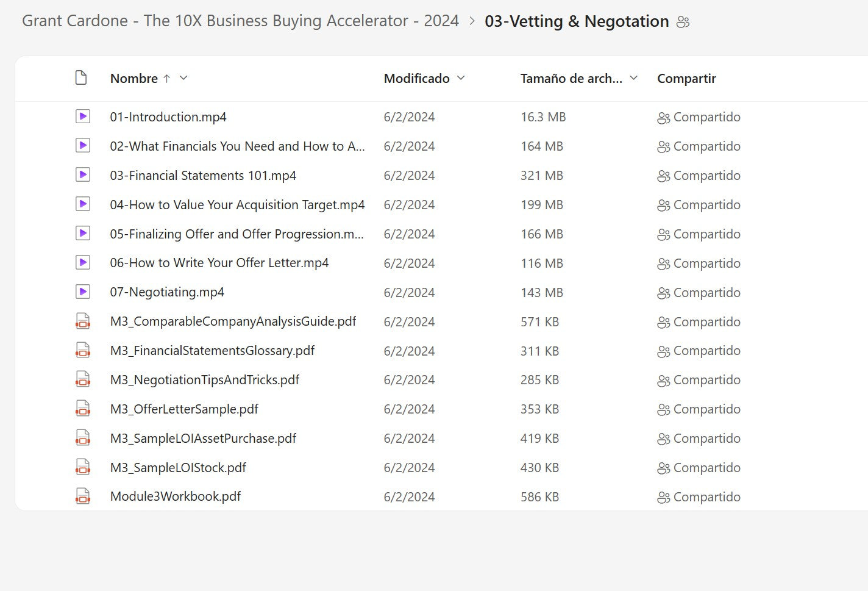
Task: Go to Grant Cardone parent folder breadcrumb
Action: click(x=240, y=21)
